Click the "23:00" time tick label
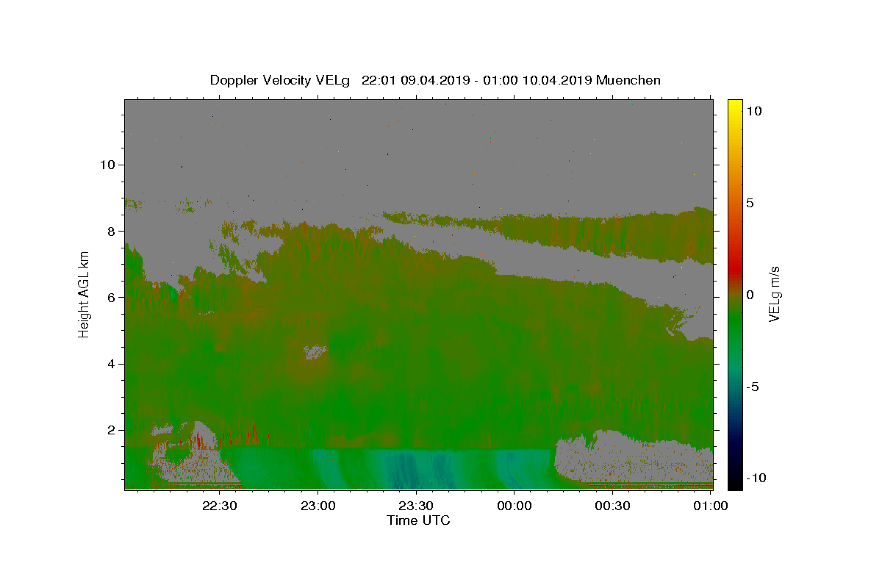Image resolution: width=882 pixels, height=588 pixels. click(x=318, y=506)
